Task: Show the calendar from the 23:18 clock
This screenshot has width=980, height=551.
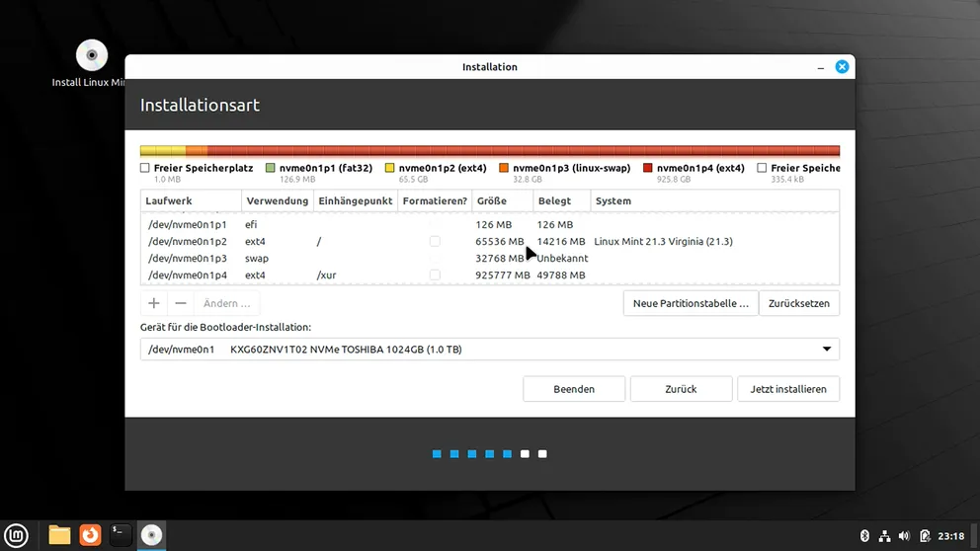Action: pyautogui.click(x=951, y=536)
